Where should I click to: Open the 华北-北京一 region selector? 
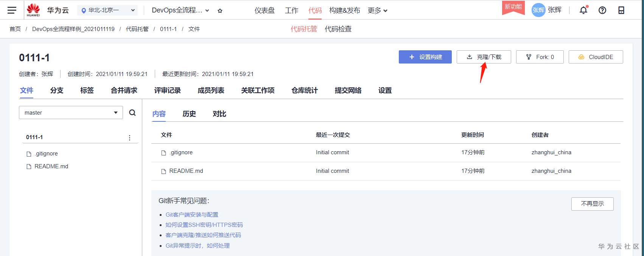tap(108, 10)
